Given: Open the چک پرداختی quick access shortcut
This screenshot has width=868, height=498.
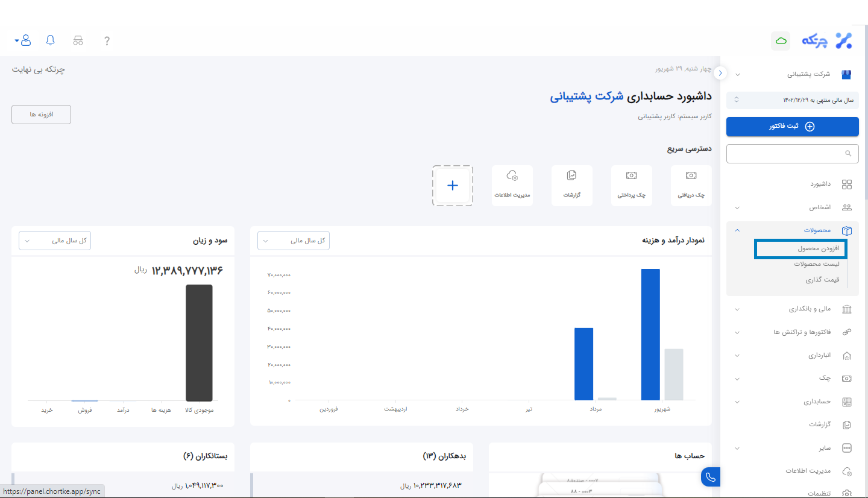Looking at the screenshot, I should click(631, 186).
